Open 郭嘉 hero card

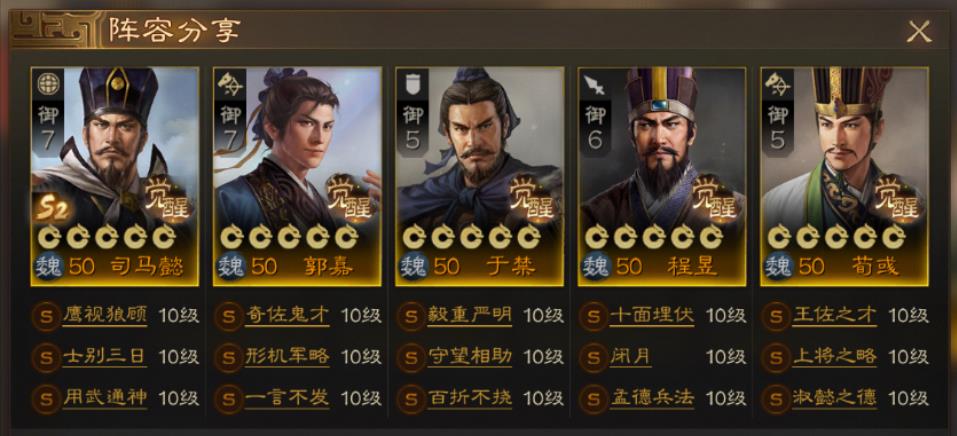297,176
